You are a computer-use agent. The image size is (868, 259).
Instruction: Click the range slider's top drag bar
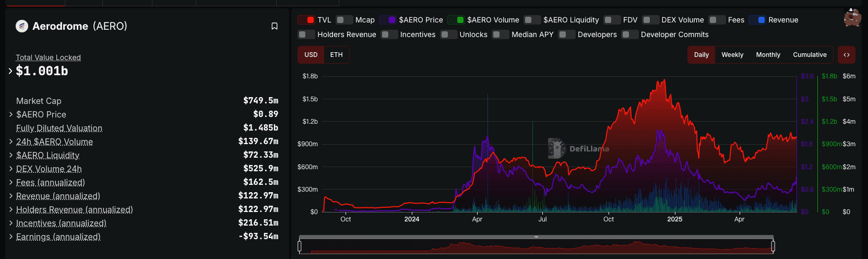point(536,237)
